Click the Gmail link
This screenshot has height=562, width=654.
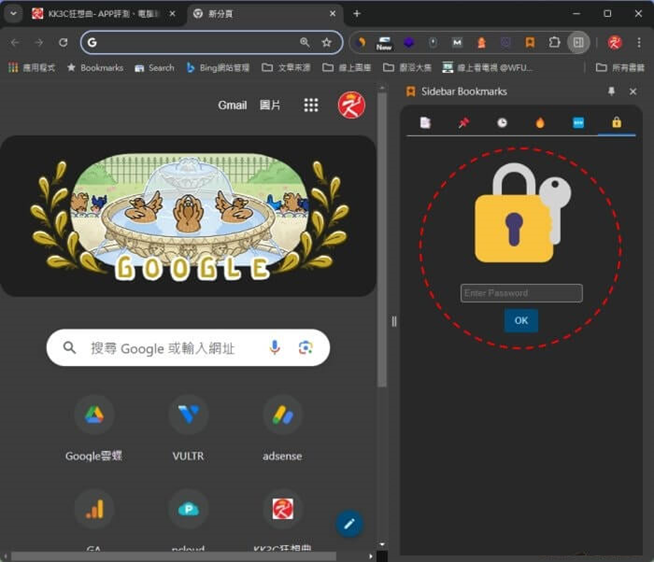(232, 105)
